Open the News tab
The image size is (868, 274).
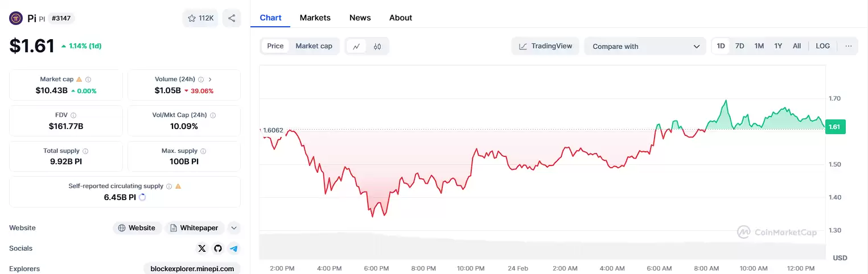[x=360, y=18]
